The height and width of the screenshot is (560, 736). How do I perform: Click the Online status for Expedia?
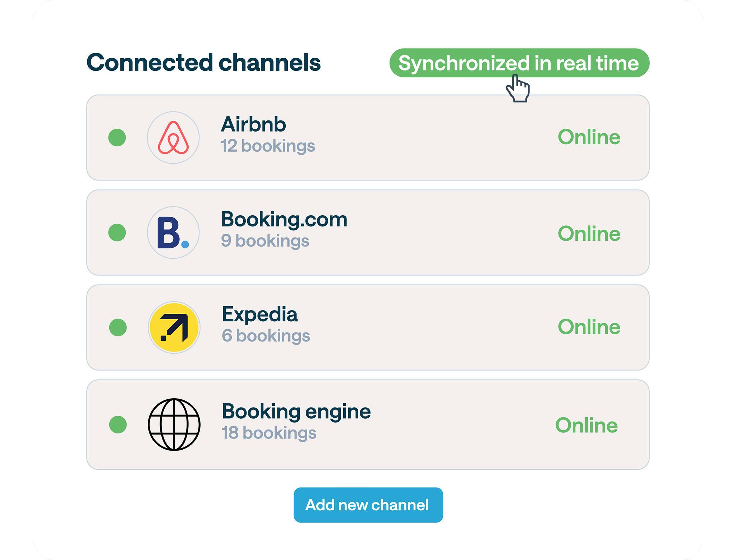[589, 327]
